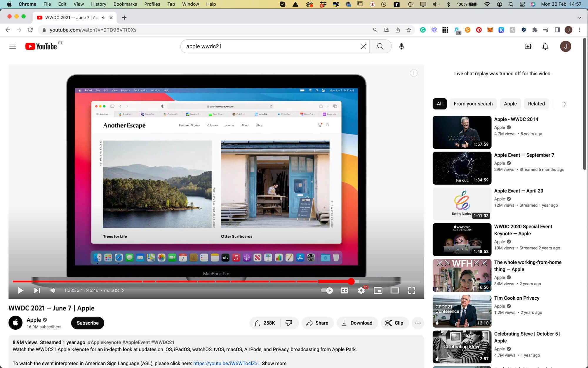This screenshot has width=588, height=368.
Task: Submit search with the magnifier button
Action: click(x=380, y=46)
